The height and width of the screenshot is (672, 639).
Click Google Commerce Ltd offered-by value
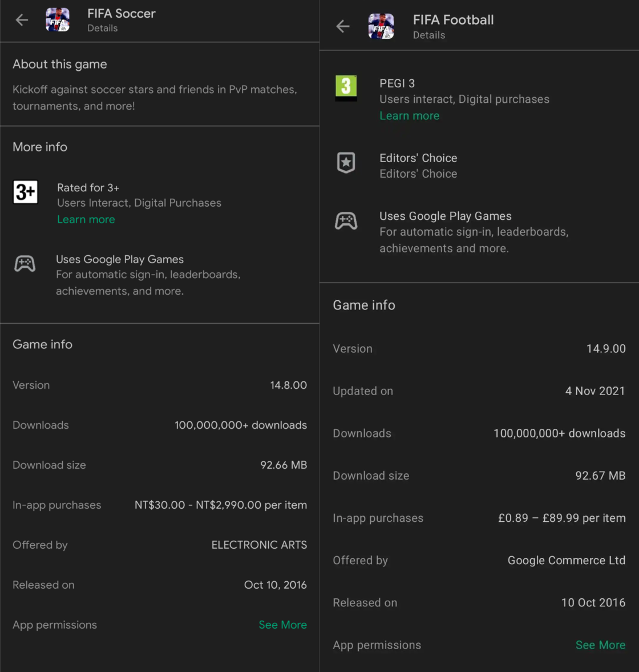click(566, 560)
